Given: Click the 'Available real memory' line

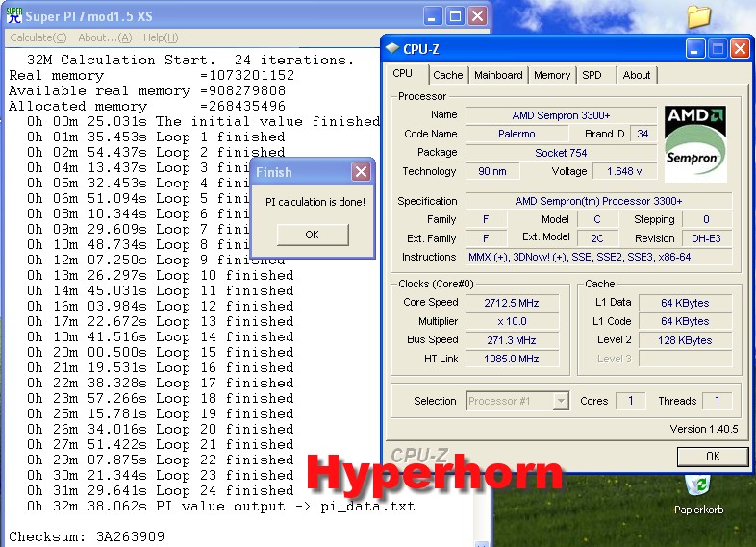Looking at the screenshot, I should pyautogui.click(x=147, y=90).
